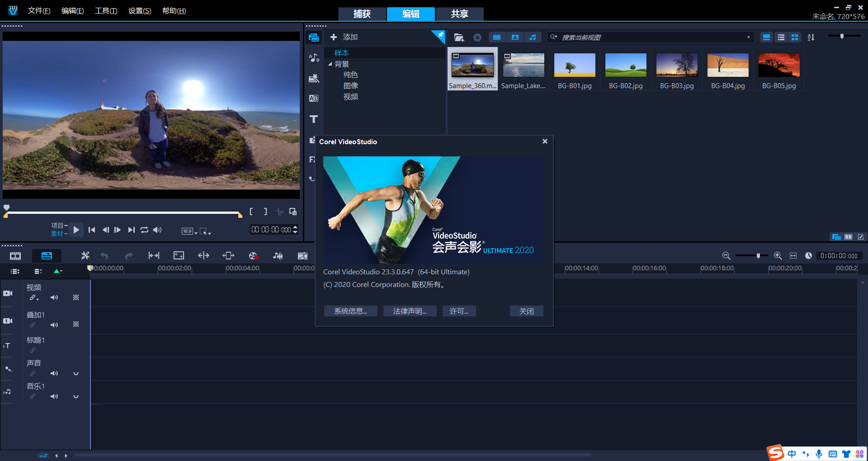Zoom out the timeline with magnifier minus

[726, 256]
